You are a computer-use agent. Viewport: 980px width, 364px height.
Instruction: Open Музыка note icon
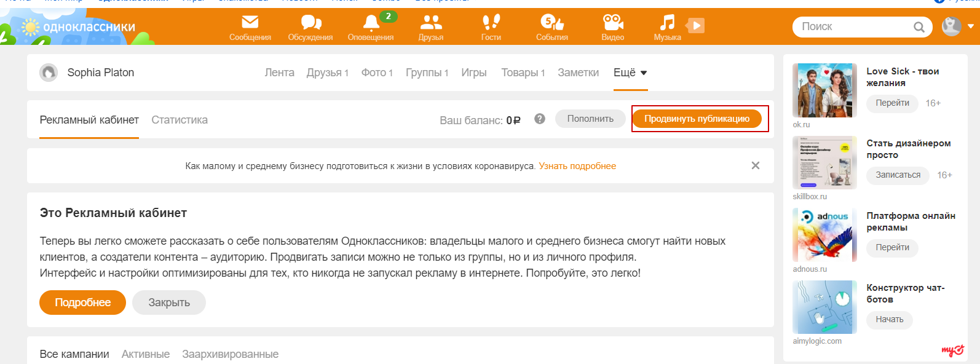(667, 23)
